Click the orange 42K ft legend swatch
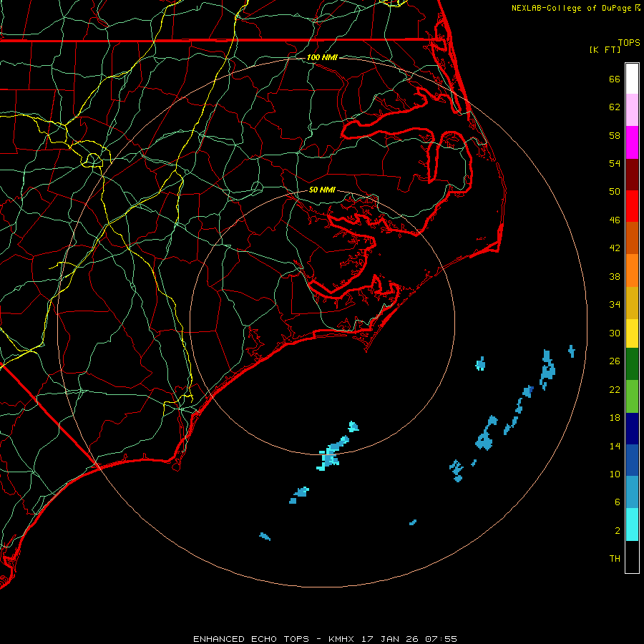644x644 pixels. [632, 270]
